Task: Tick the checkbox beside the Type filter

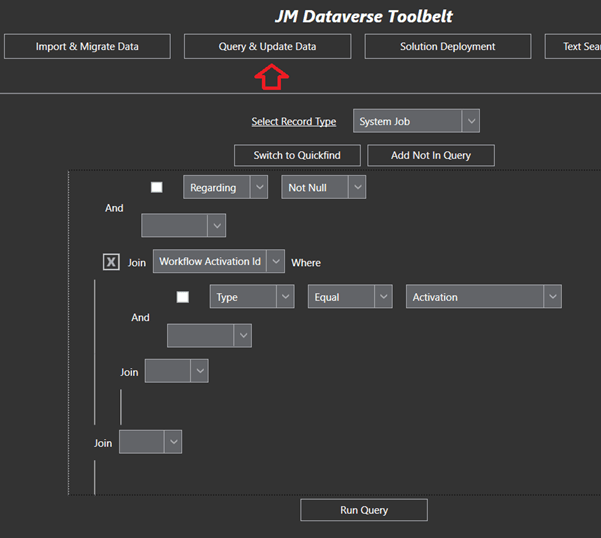Action: pyautogui.click(x=182, y=297)
